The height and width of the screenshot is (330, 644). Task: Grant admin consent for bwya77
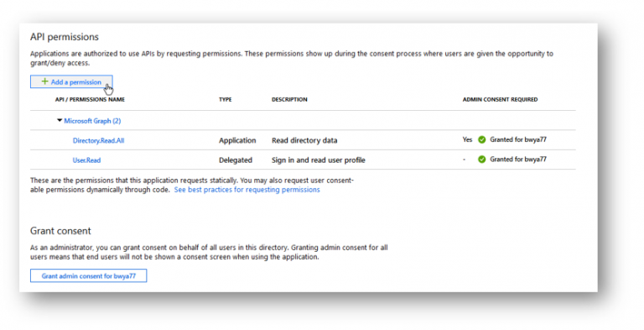coord(88,275)
